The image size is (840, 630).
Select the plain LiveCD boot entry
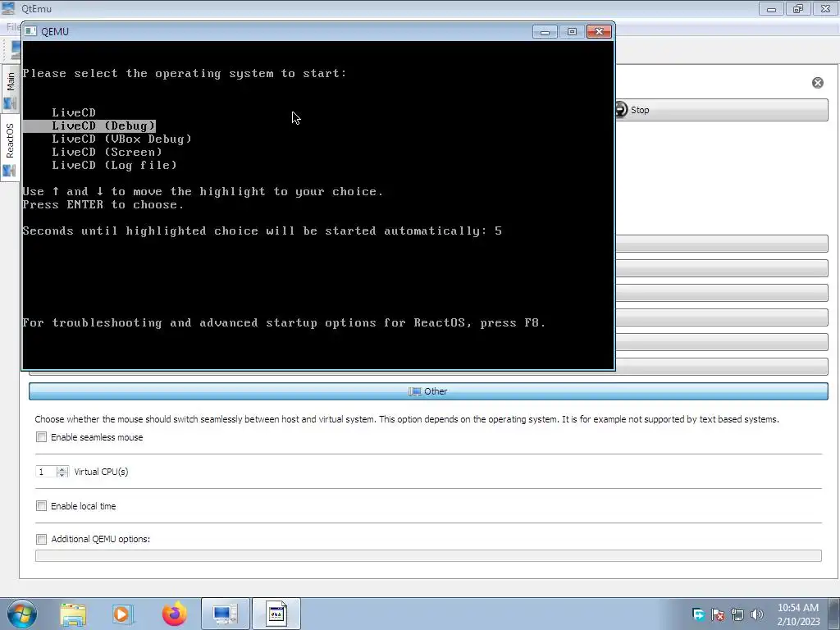point(73,112)
